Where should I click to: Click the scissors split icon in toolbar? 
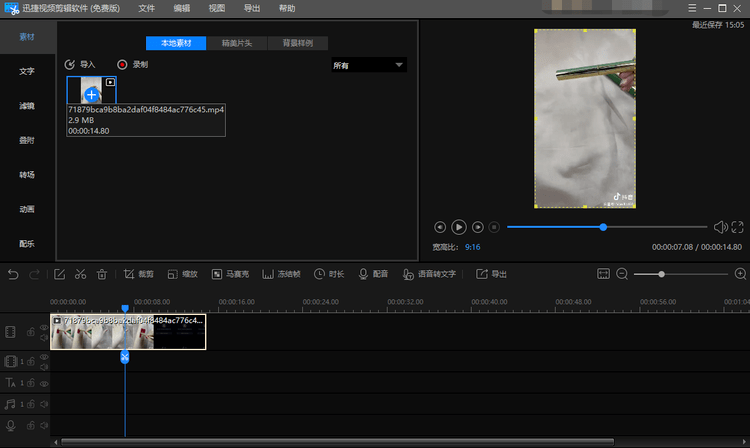[80, 274]
